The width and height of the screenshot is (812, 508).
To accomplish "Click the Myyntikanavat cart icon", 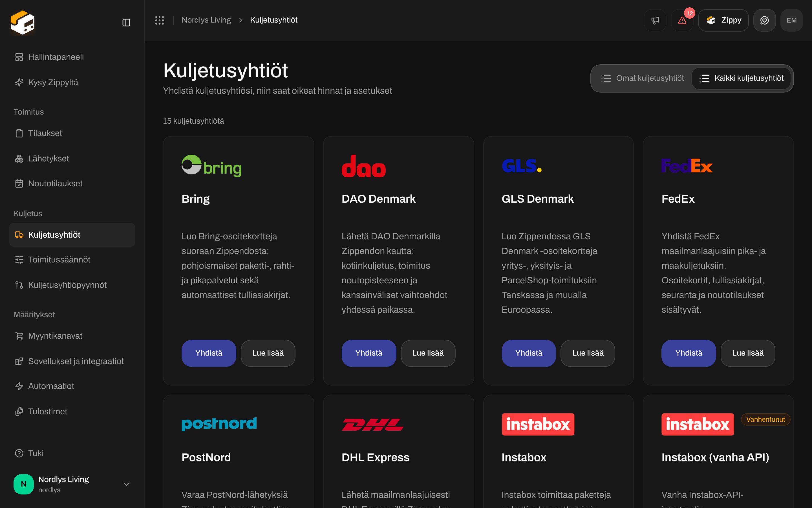I will 19,336.
